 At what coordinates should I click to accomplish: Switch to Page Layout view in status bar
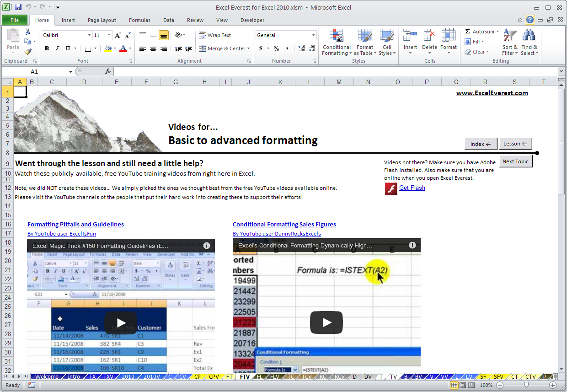click(463, 385)
